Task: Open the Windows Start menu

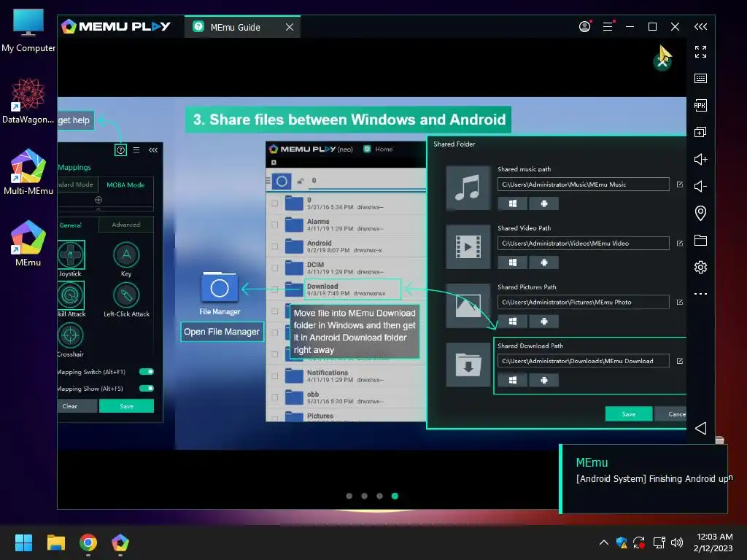Action: (23, 542)
